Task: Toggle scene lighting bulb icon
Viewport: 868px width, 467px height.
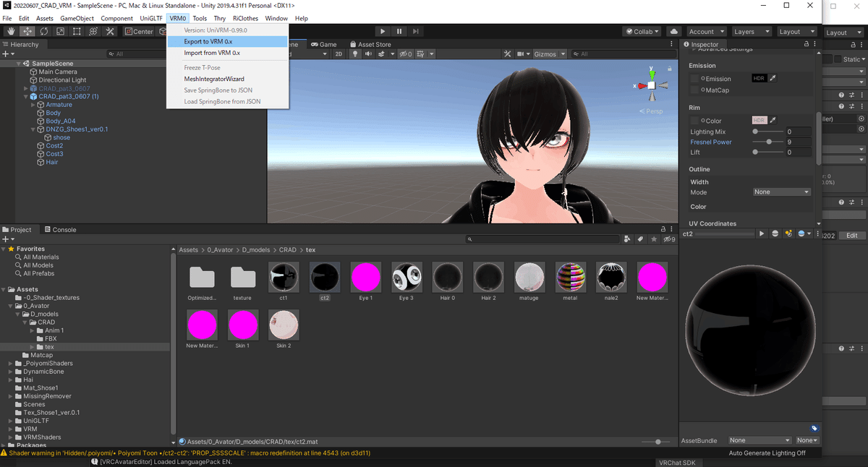Action: (x=355, y=53)
